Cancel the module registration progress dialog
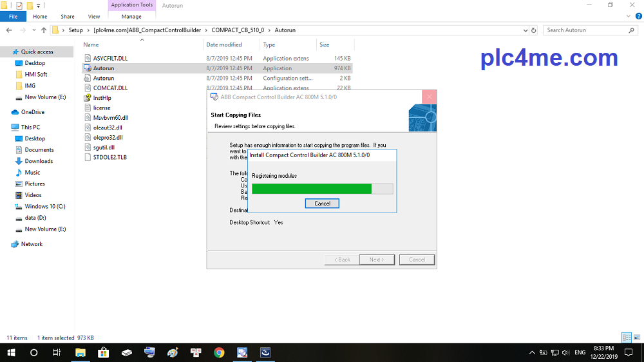 click(322, 204)
